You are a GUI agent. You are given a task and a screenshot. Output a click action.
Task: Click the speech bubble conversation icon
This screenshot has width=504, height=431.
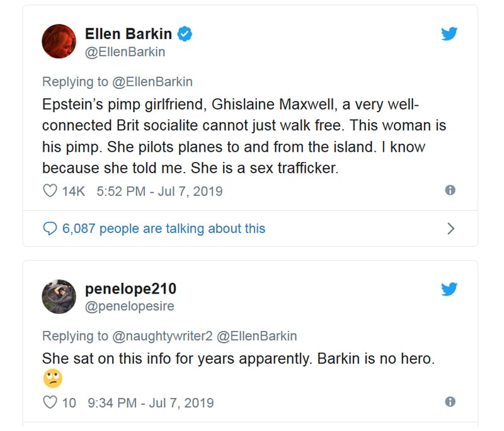(50, 229)
